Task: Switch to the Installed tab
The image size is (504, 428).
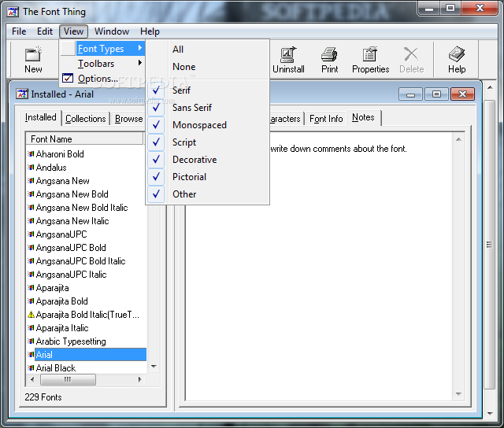Action: point(40,117)
